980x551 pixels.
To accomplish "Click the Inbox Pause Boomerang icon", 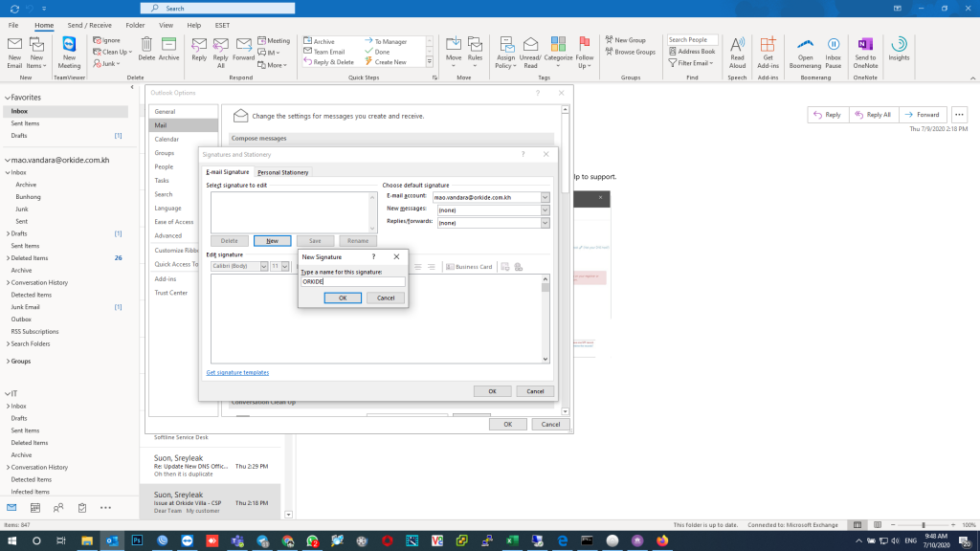I will pos(833,50).
